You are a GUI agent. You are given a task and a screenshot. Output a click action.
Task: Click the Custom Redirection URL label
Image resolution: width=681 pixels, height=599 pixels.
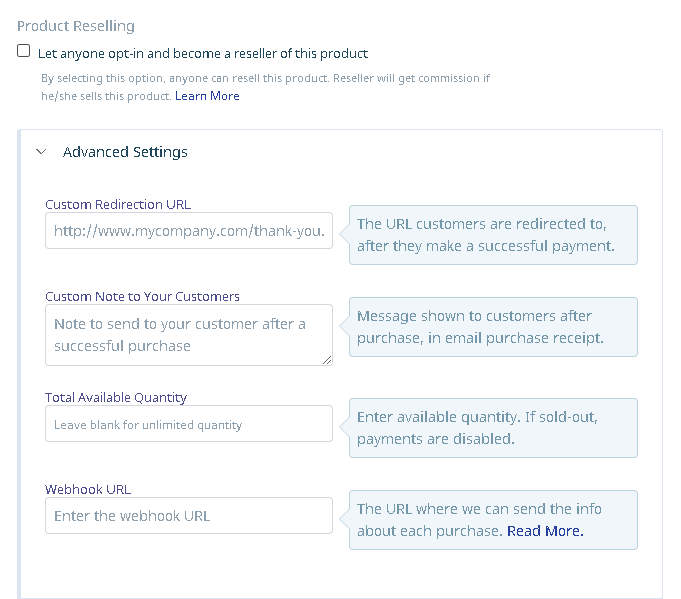pos(118,205)
